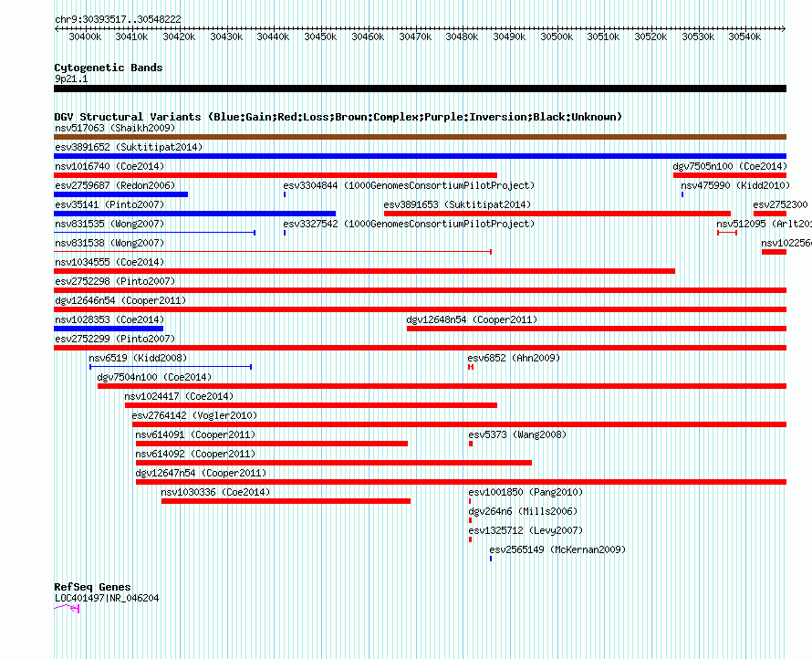The image size is (812, 659).
Task: Click the nsv517063 (Shaikh2009) variant label
Action: click(115, 128)
